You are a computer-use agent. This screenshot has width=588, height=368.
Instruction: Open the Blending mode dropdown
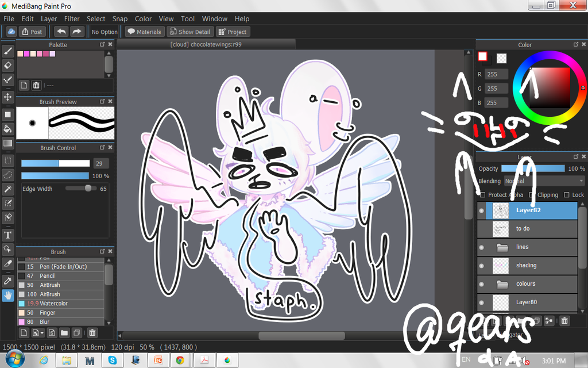click(544, 181)
